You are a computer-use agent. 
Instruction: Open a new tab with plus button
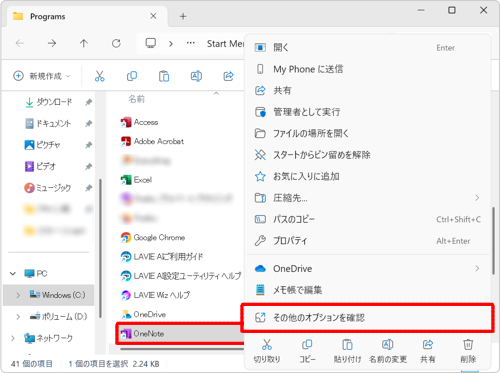click(x=183, y=16)
